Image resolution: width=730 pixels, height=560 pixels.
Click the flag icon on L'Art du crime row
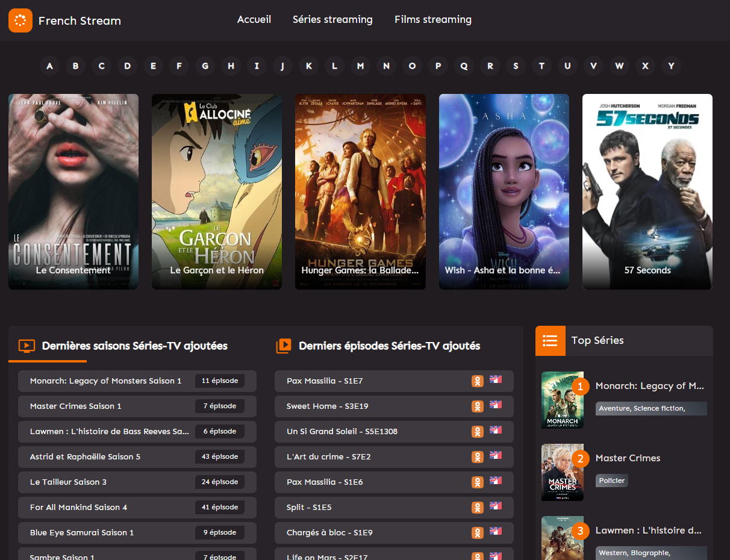click(496, 455)
